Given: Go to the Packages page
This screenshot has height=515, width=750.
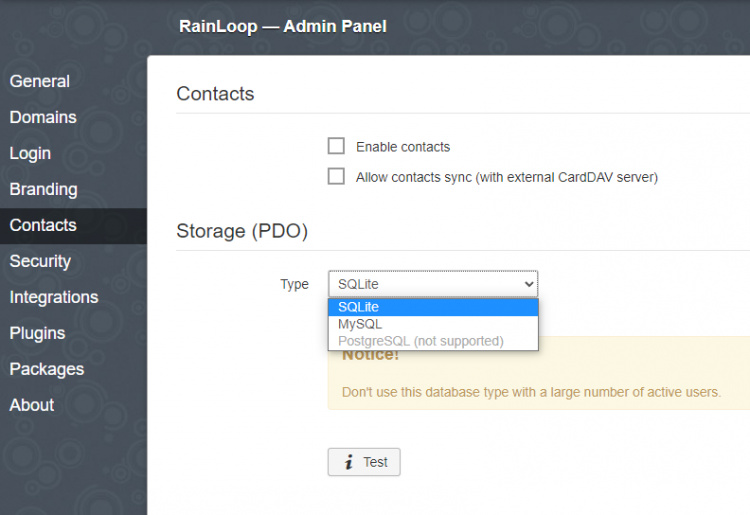Looking at the screenshot, I should 47,369.
